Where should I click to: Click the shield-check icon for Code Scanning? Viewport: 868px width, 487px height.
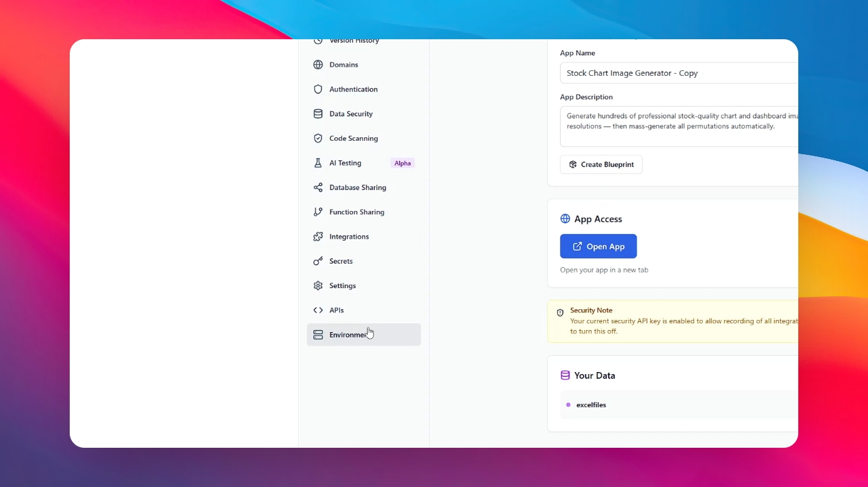[318, 139]
